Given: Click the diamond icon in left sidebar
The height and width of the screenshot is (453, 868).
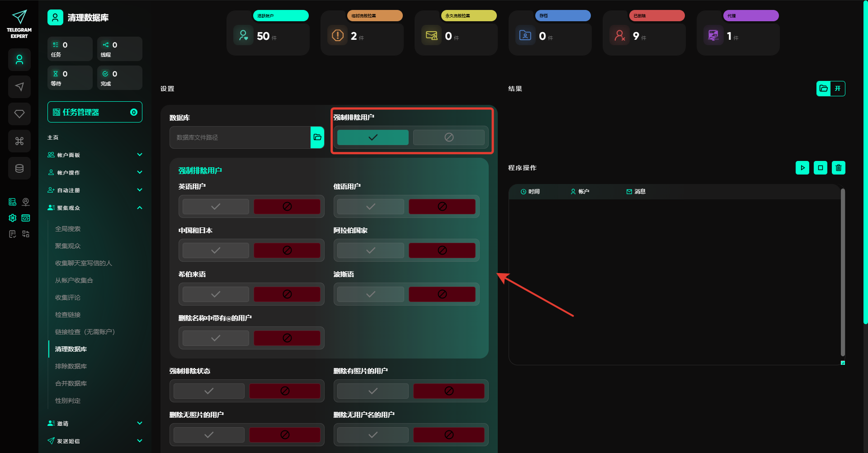Looking at the screenshot, I should pyautogui.click(x=19, y=114).
